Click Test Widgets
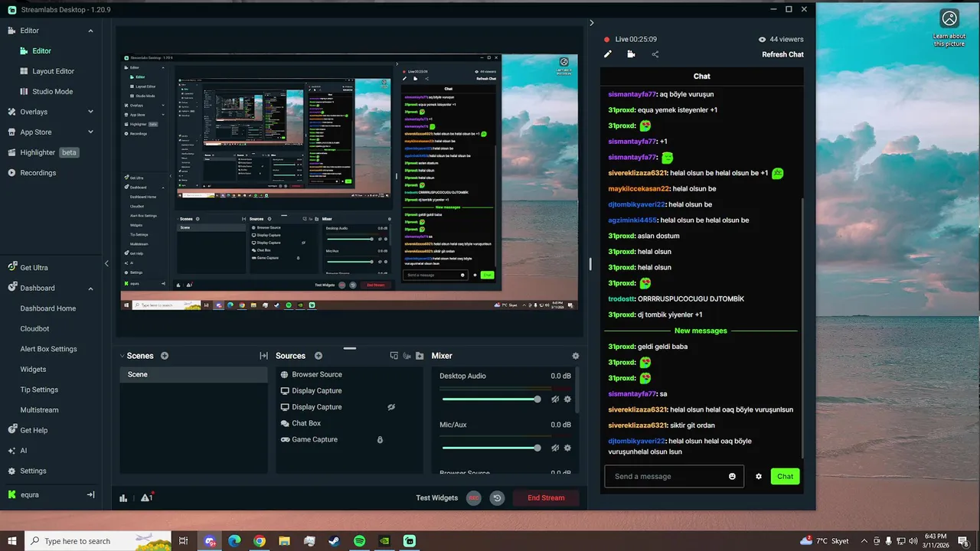Screen dimensions: 980x551 (436, 498)
